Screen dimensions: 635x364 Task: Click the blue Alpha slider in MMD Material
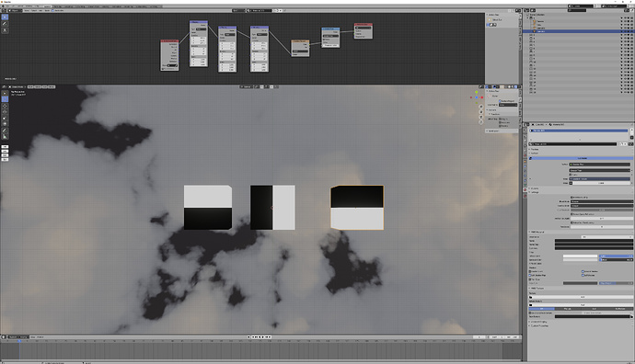[x=616, y=256]
